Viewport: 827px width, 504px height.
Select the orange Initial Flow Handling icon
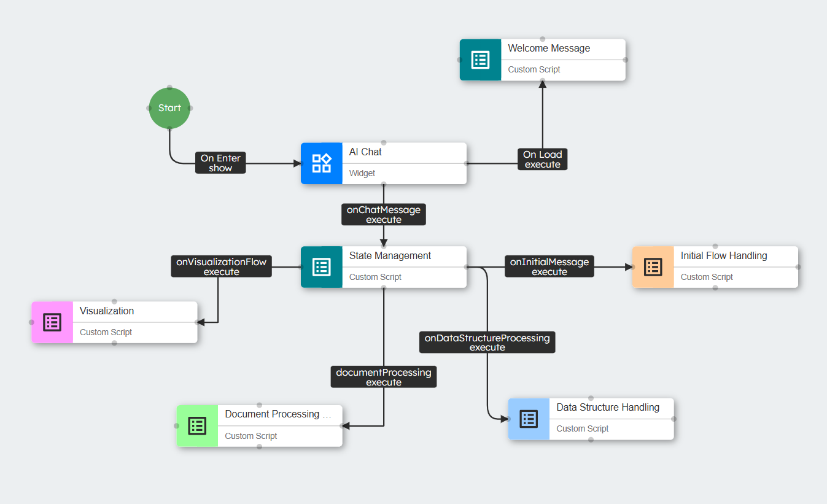pyautogui.click(x=653, y=267)
